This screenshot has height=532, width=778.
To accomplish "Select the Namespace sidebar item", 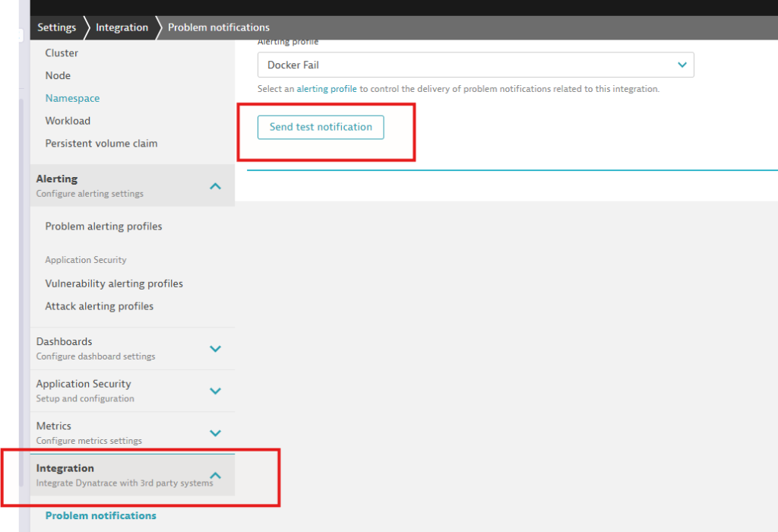I will [72, 98].
